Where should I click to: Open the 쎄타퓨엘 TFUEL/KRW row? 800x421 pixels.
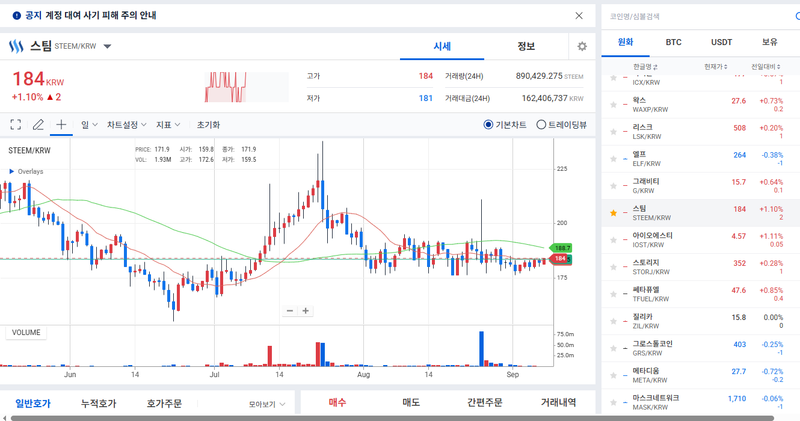(701, 294)
